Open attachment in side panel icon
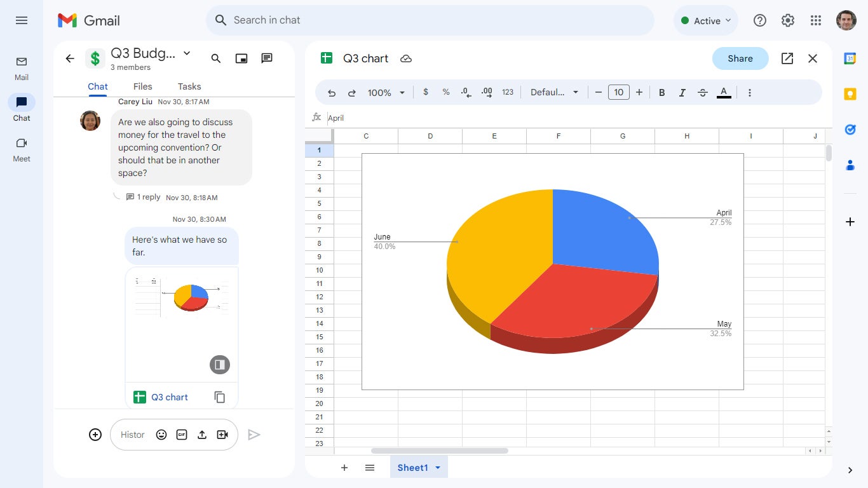868x488 pixels. (x=220, y=365)
